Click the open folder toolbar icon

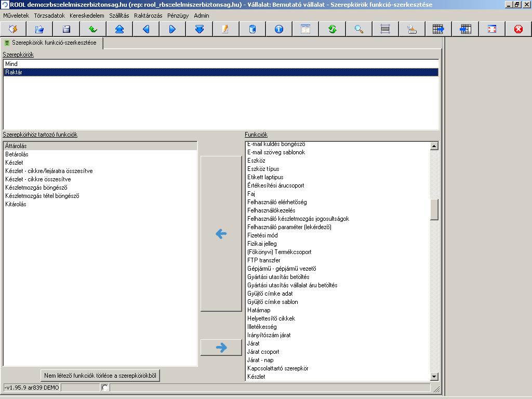(39, 29)
